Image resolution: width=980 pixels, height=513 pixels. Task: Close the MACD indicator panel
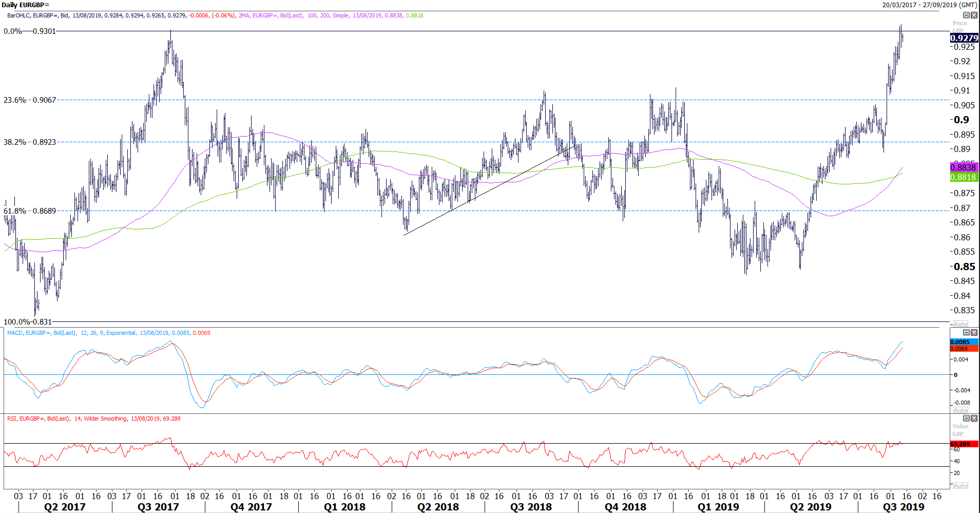[974, 333]
